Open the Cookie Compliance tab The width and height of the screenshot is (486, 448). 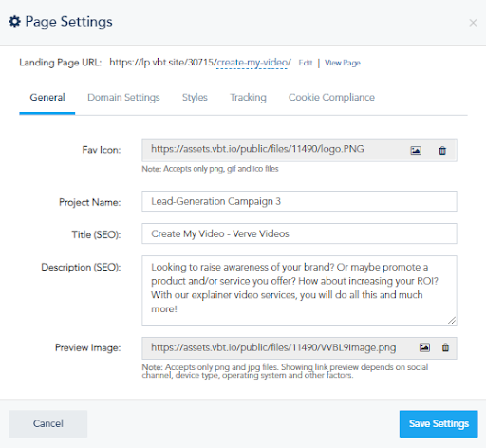coord(331,97)
